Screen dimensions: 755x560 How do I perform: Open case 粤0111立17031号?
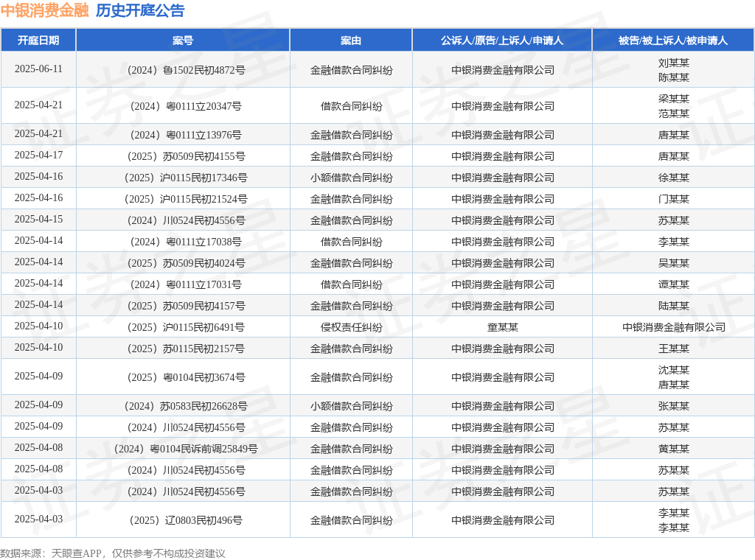click(187, 285)
